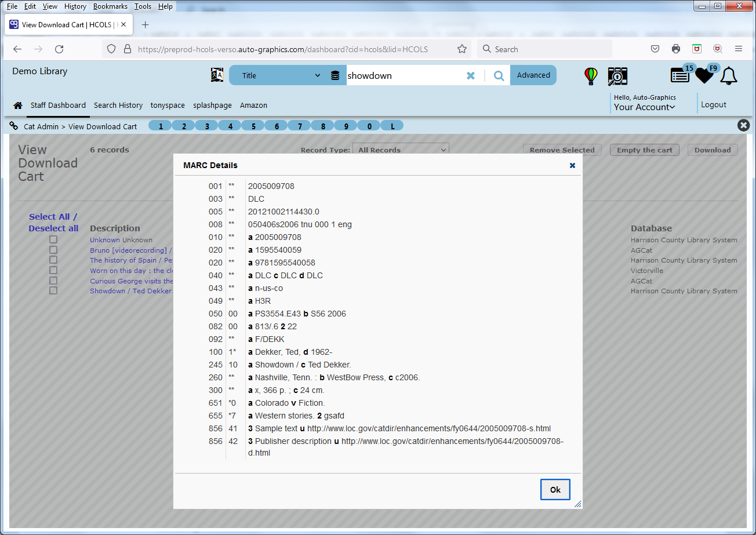Click the browser reload icon
Screen dimensions: 756x535
[x=59, y=49]
